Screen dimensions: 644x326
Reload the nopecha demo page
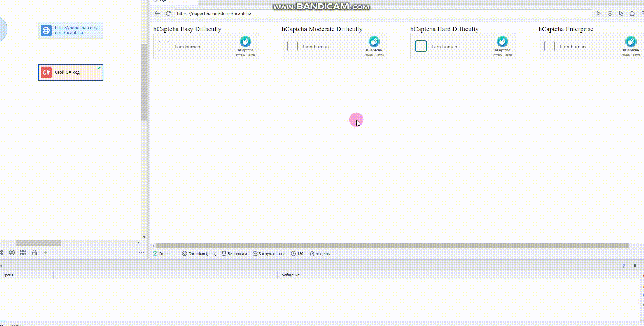(x=168, y=13)
